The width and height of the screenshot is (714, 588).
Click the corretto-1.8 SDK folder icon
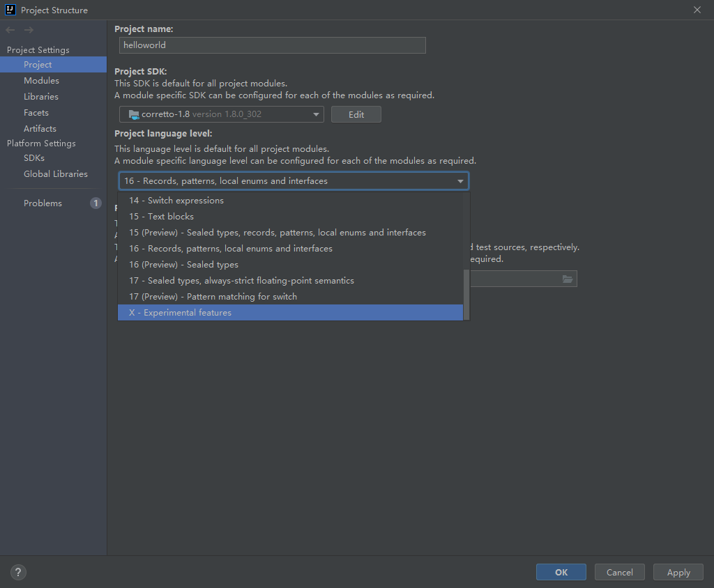(134, 114)
